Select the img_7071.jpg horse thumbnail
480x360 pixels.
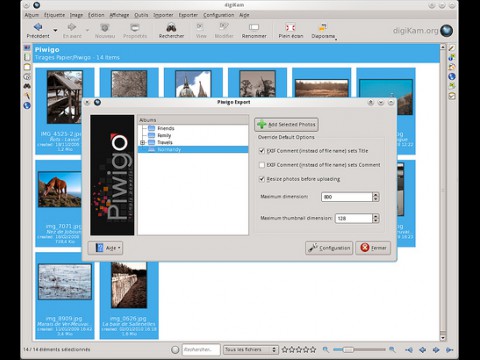[59, 189]
